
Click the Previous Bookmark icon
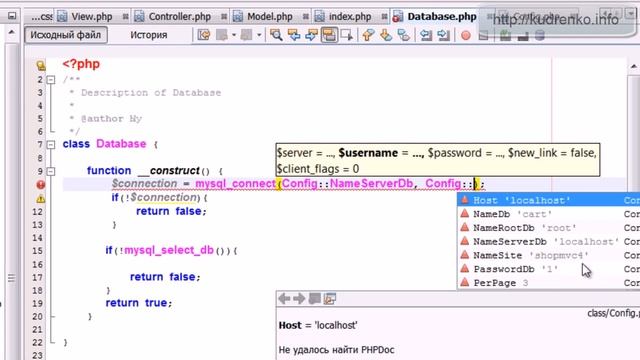(x=368, y=35)
